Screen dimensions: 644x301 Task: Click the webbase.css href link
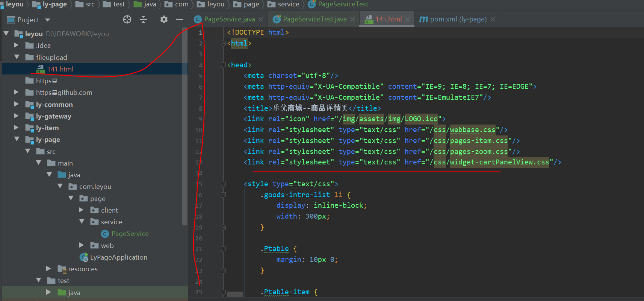coord(473,130)
